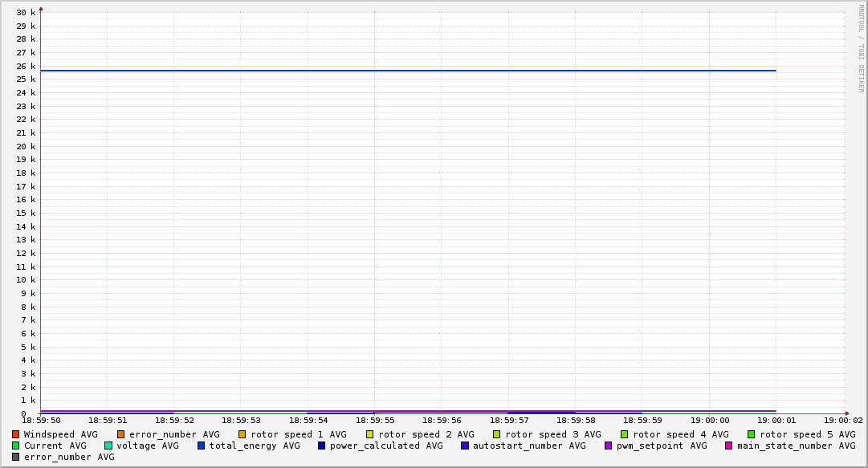Click the teal voltage AVG legend swatch

pos(108,446)
